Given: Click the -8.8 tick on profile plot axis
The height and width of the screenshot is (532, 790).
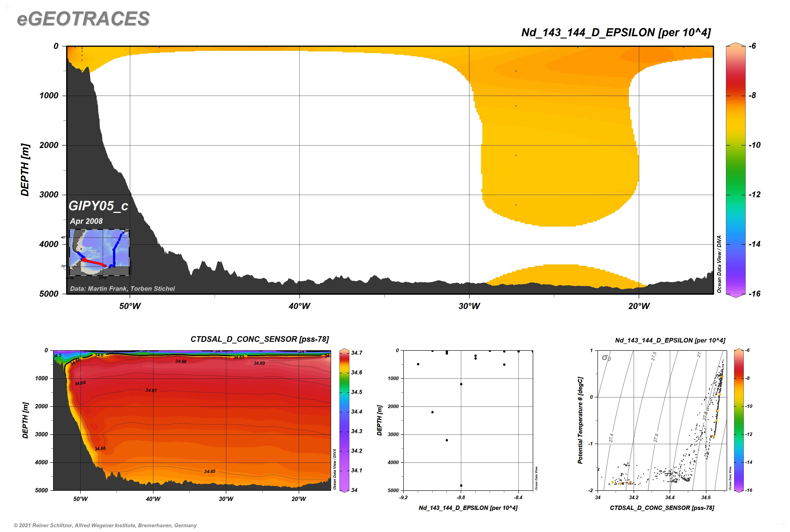Looking at the screenshot, I should (x=461, y=498).
